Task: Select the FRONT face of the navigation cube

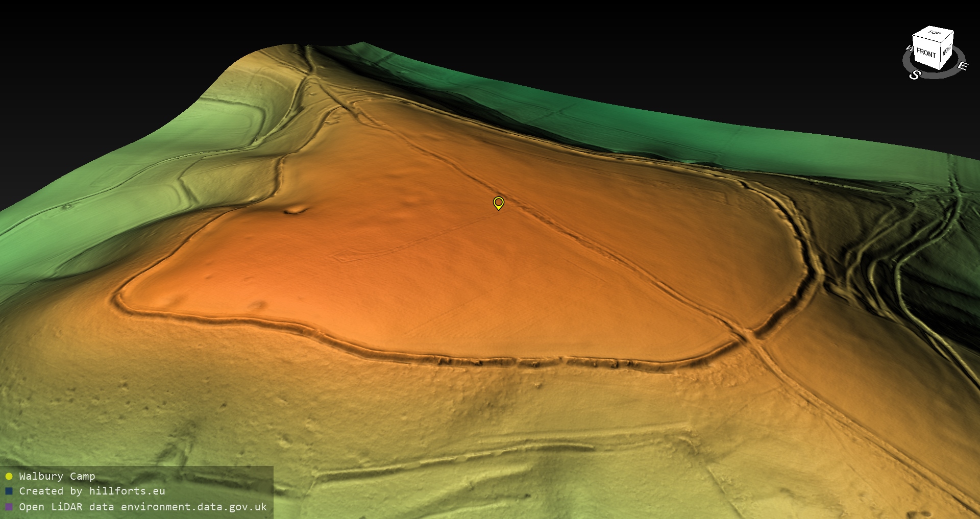Action: [x=926, y=53]
